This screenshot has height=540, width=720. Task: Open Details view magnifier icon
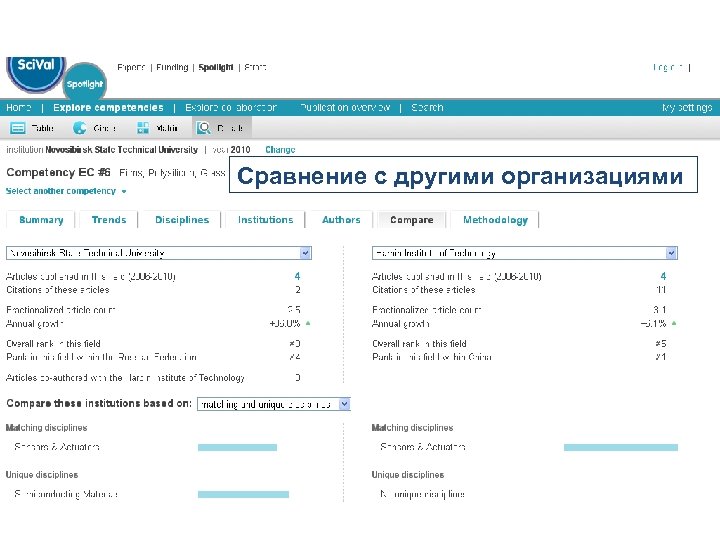click(203, 128)
